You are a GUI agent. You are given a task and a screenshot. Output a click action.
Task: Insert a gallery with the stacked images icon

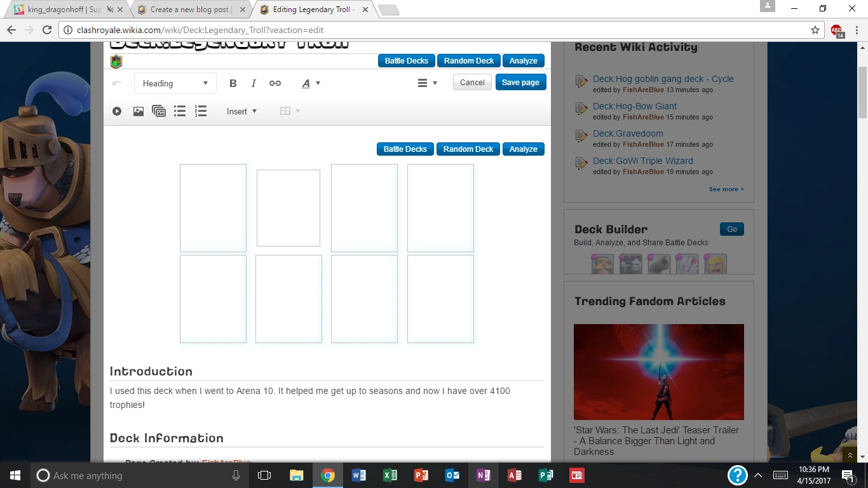[x=159, y=111]
